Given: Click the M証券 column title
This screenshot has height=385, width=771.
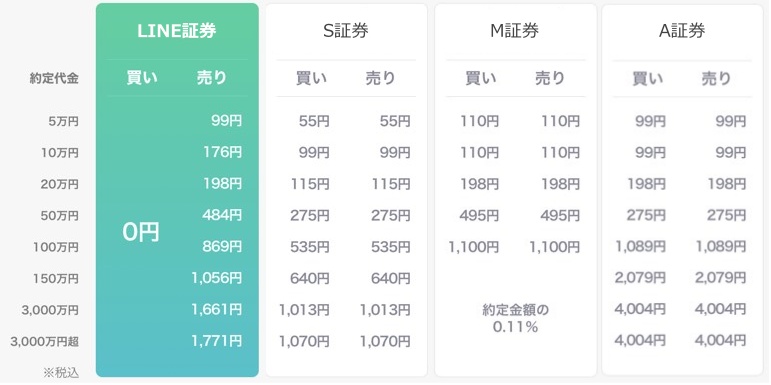Looking at the screenshot, I should click(x=515, y=31).
